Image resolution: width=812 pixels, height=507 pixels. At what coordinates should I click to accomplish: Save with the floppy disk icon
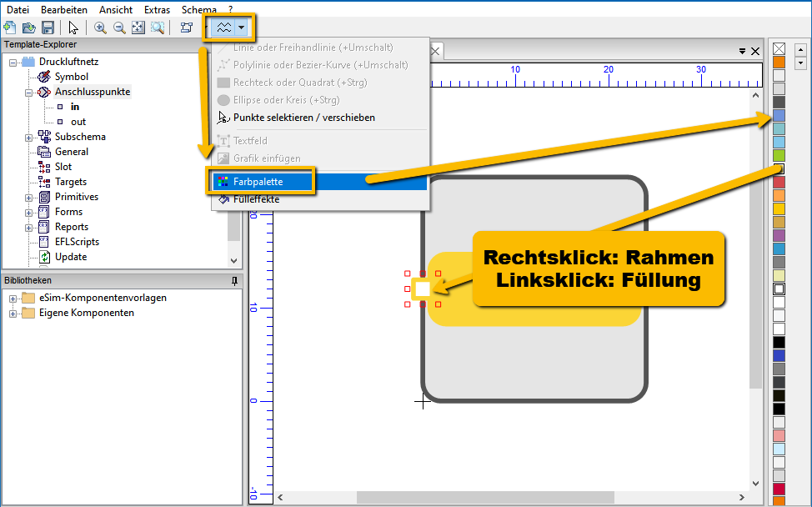pos(48,28)
